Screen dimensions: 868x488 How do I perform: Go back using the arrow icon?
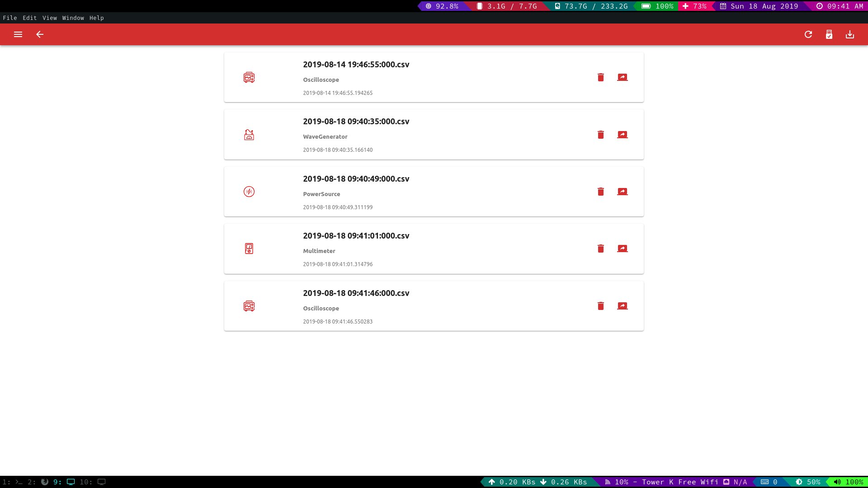(40, 34)
